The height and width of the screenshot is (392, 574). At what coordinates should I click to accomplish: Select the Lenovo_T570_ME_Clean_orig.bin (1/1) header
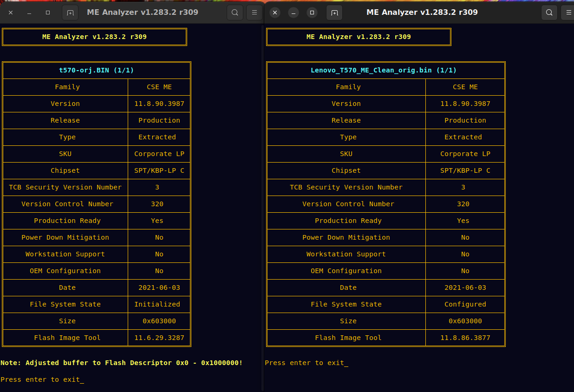click(384, 70)
